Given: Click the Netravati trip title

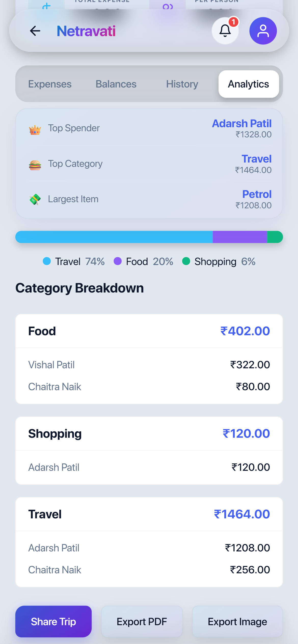Looking at the screenshot, I should [x=86, y=31].
